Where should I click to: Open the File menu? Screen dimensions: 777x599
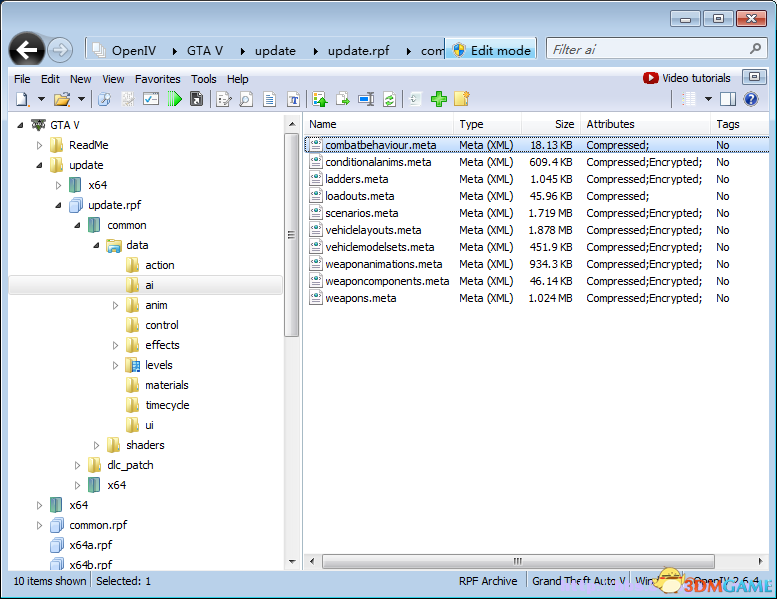pos(22,79)
